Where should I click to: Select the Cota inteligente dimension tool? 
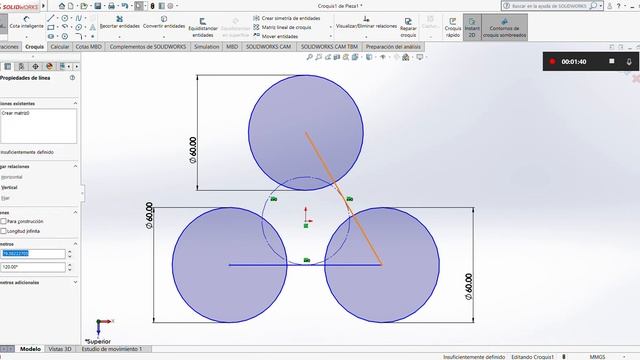point(27,22)
